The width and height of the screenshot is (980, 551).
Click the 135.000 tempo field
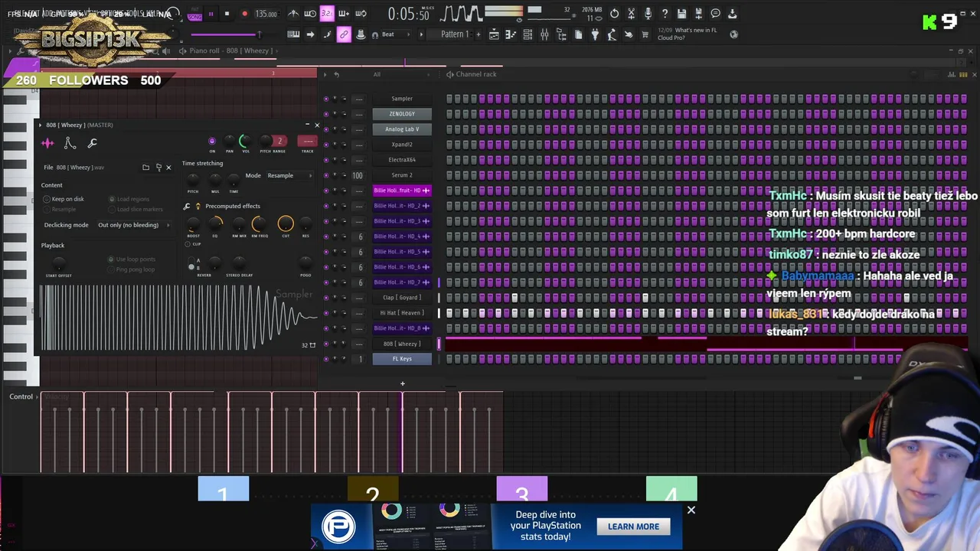pos(266,14)
